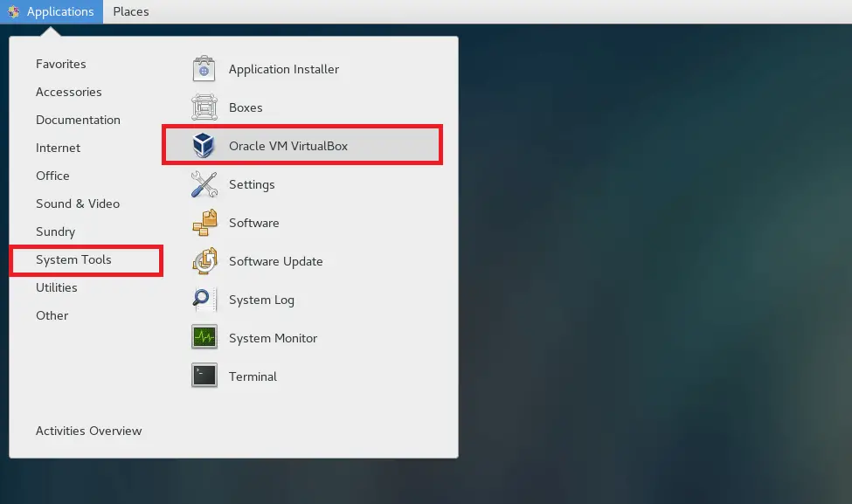
Task: Click the Settings wrench and screwdriver icon
Action: tap(204, 184)
